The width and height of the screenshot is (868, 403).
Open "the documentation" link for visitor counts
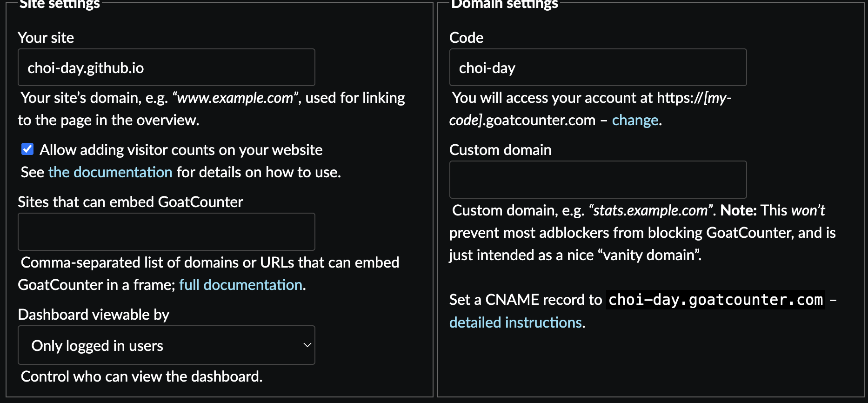(x=110, y=172)
